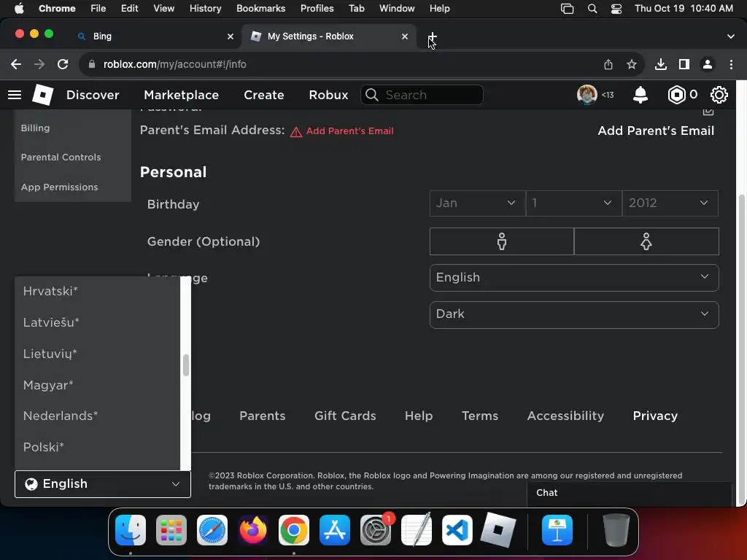Go to the Marketplace page

point(181,95)
